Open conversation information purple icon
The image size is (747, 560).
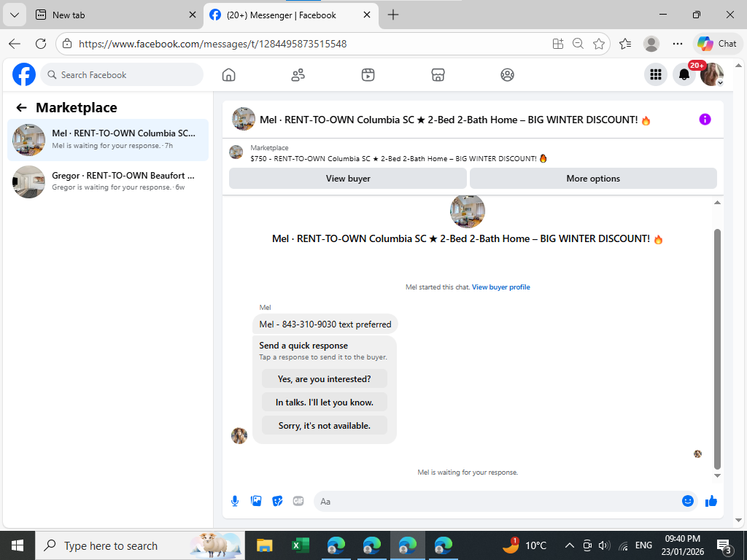click(705, 120)
